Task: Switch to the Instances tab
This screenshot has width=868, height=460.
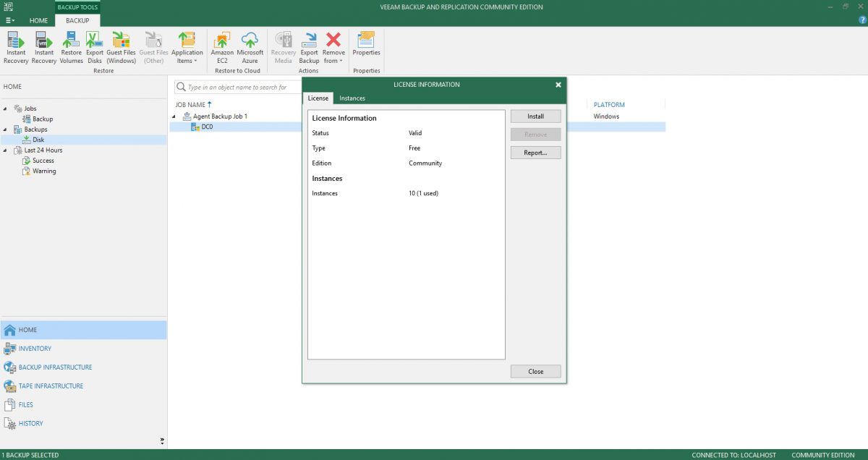Action: [352, 98]
